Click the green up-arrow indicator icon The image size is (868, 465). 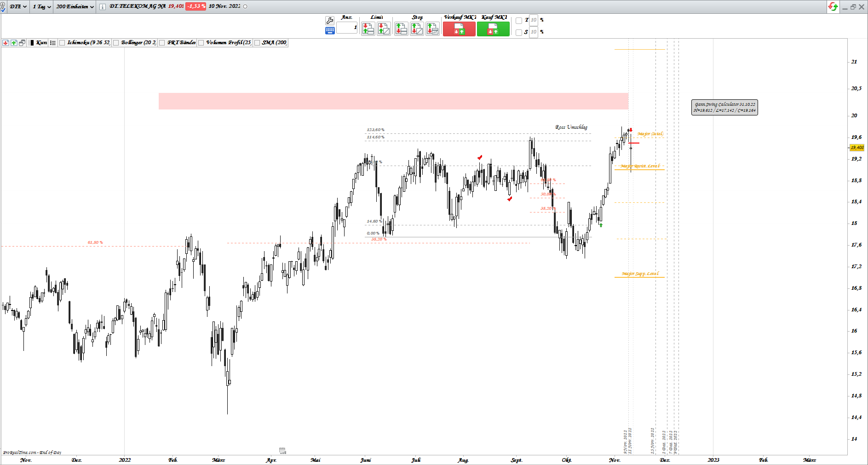coord(14,43)
